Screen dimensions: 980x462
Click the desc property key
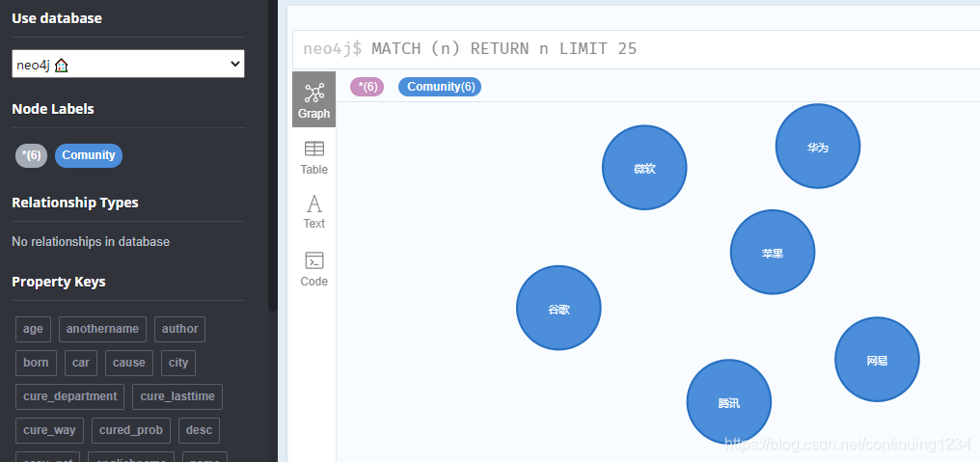point(200,431)
